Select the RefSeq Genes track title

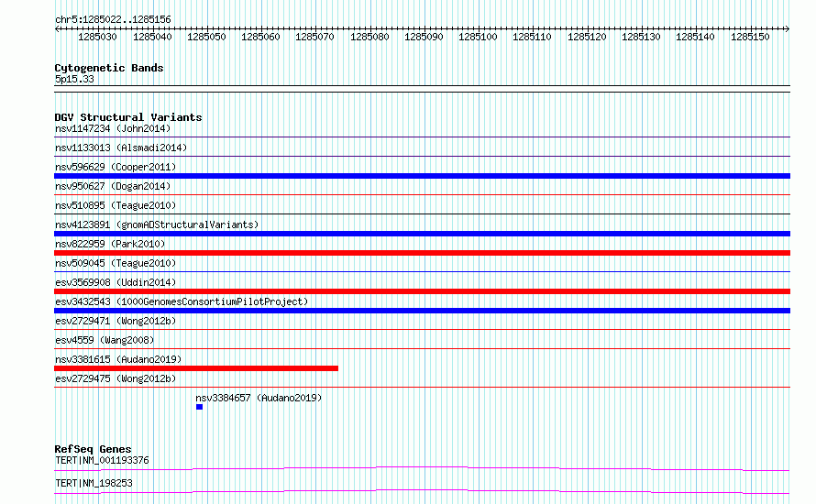[x=94, y=449]
